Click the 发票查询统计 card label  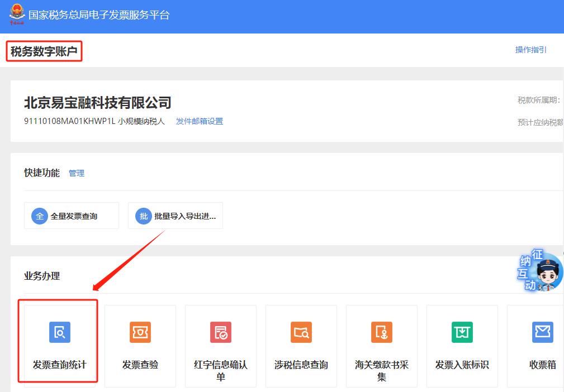(59, 365)
